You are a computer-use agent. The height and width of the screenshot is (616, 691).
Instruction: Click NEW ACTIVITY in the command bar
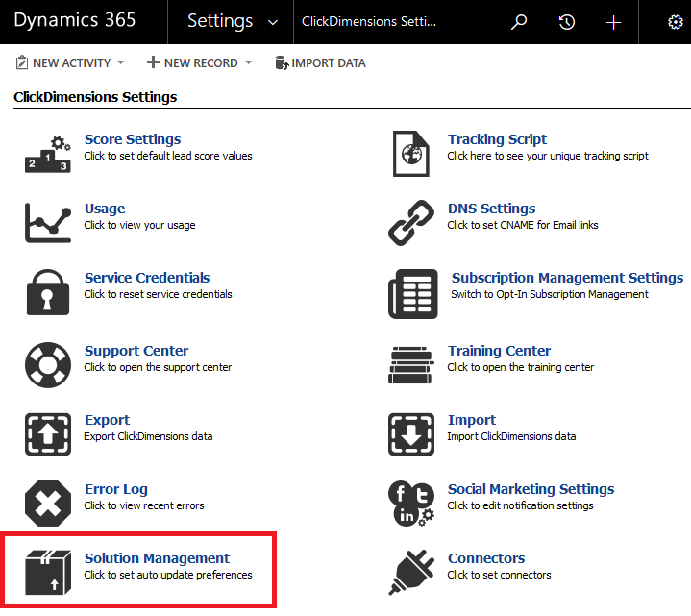tap(71, 63)
